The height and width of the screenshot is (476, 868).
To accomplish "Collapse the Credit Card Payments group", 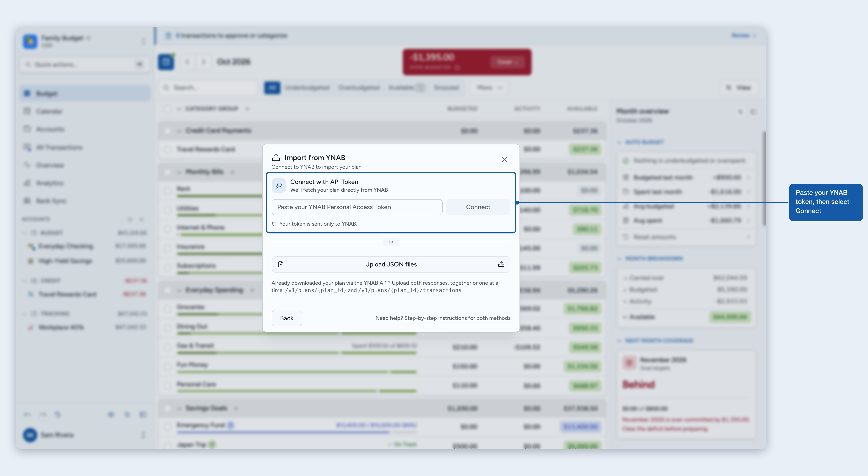I will 179,131.
